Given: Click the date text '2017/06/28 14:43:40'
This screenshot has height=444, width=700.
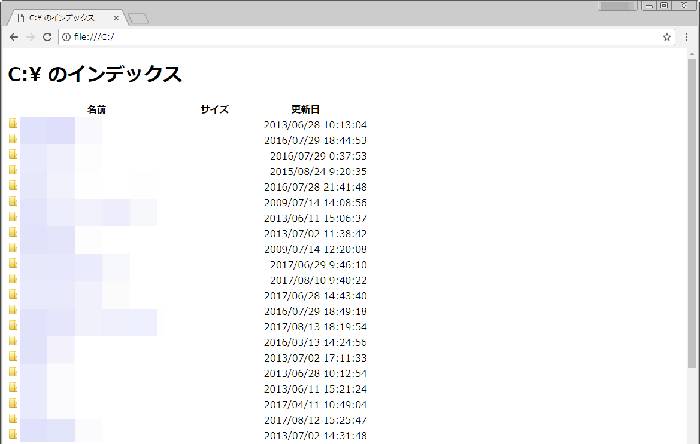Looking at the screenshot, I should 315,296.
